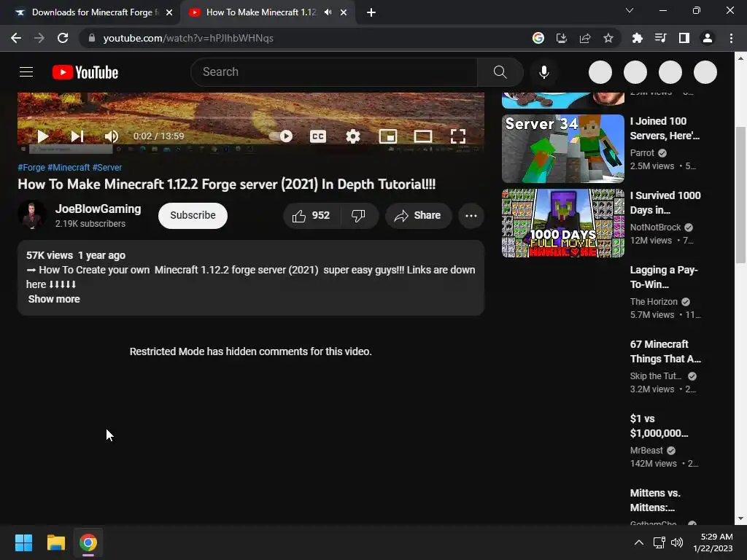Open "Lagging a Pay-To-Win..." video
747x560 pixels.
pos(664,277)
